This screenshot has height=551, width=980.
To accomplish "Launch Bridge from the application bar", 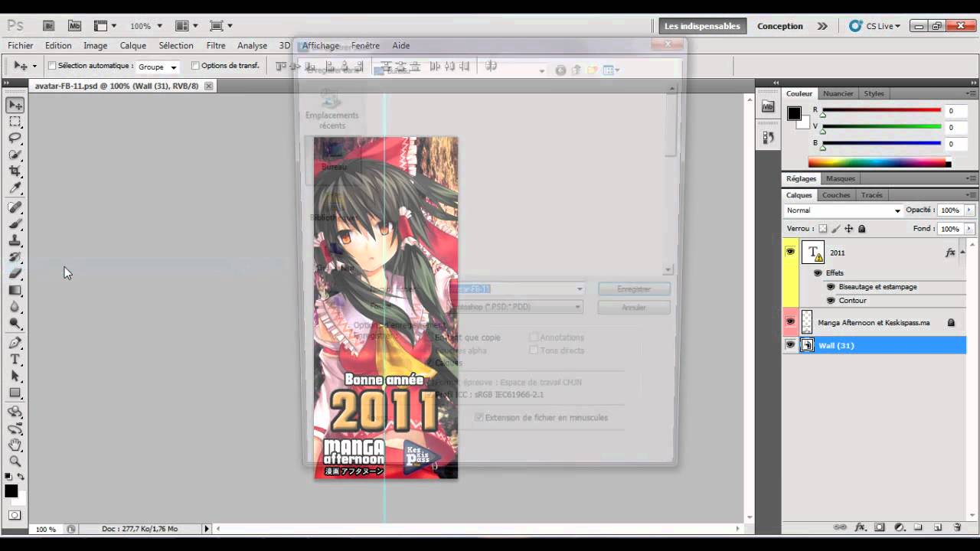I will click(x=49, y=26).
